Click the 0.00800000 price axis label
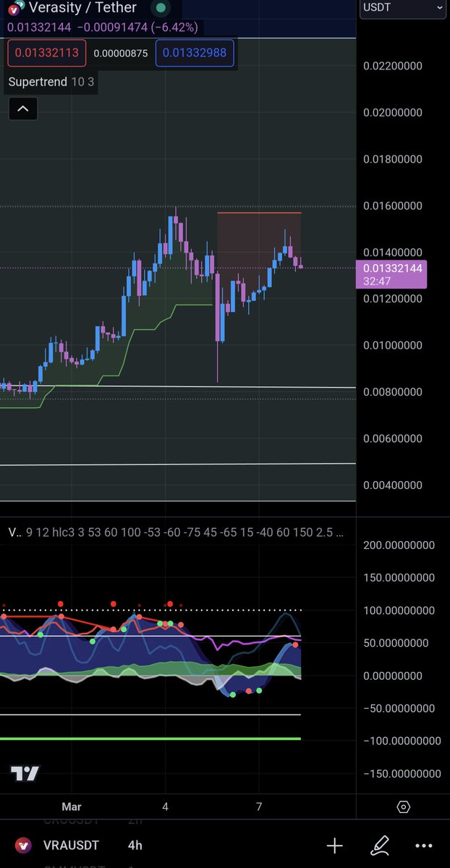450x868 pixels. [x=392, y=392]
